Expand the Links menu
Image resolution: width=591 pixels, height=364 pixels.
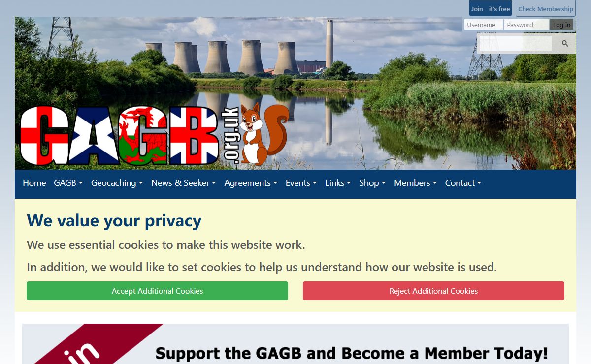tap(338, 183)
